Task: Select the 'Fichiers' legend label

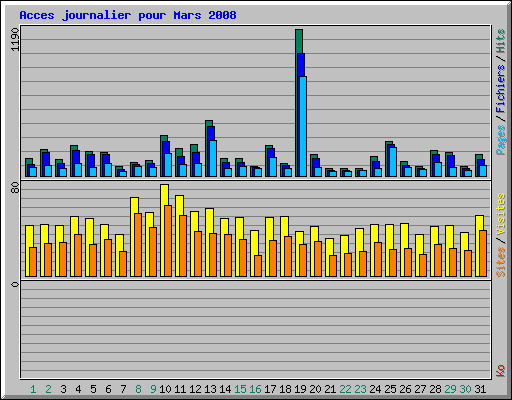Action: 500,88
